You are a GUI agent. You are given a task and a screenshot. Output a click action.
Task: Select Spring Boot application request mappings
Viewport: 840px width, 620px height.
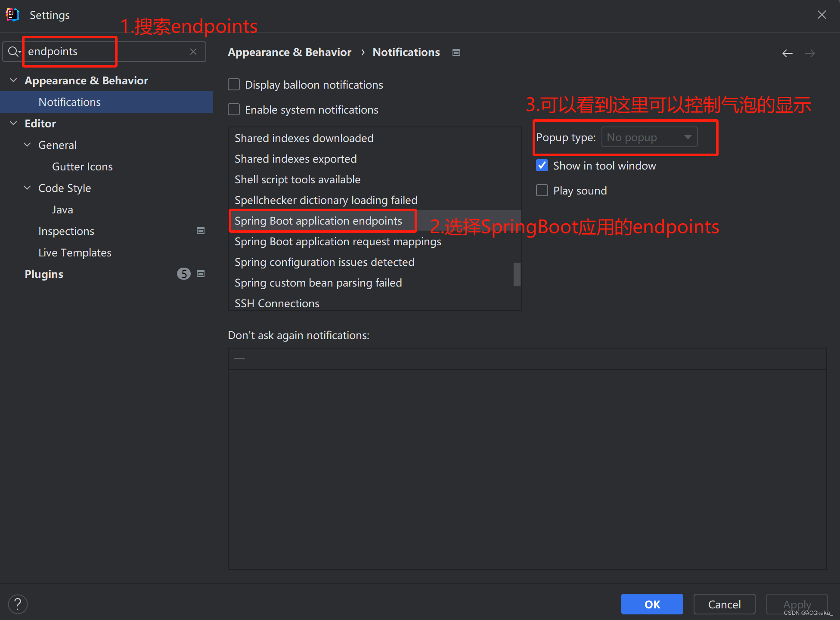tap(375, 241)
